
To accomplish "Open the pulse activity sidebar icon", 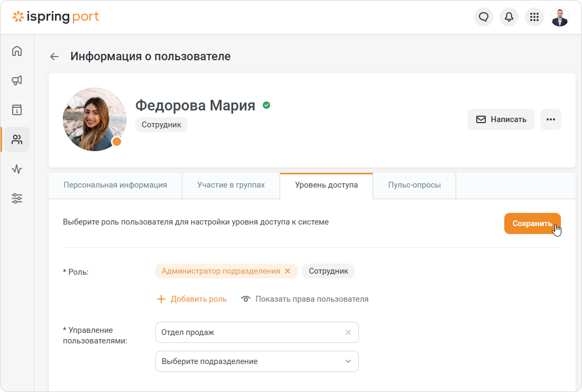I will pos(17,169).
